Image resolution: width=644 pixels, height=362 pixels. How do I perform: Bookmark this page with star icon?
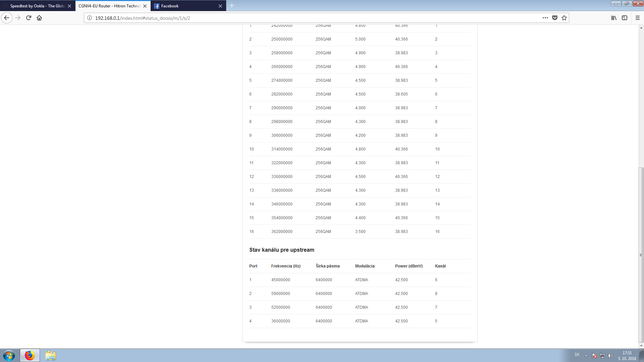click(x=564, y=18)
